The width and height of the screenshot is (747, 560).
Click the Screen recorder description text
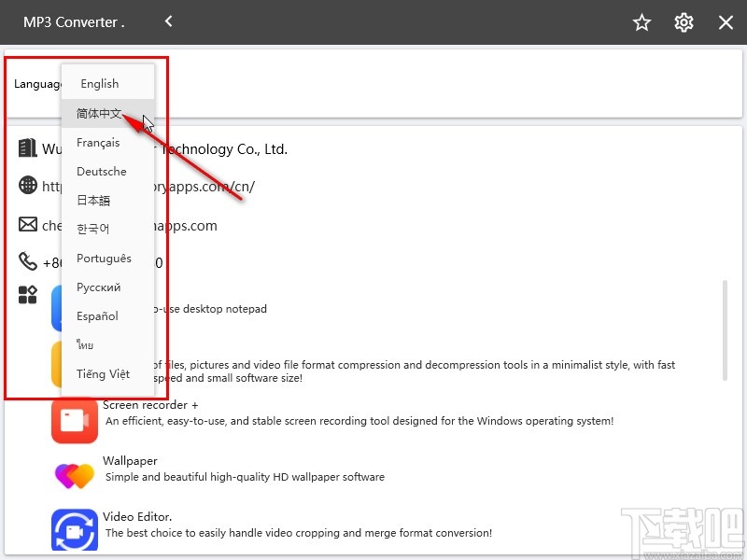pyautogui.click(x=359, y=421)
